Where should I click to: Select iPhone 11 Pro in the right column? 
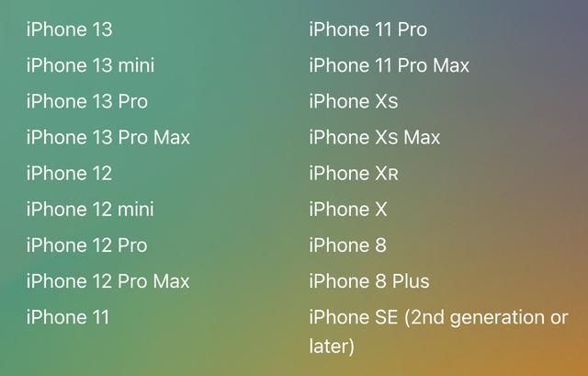tap(367, 29)
